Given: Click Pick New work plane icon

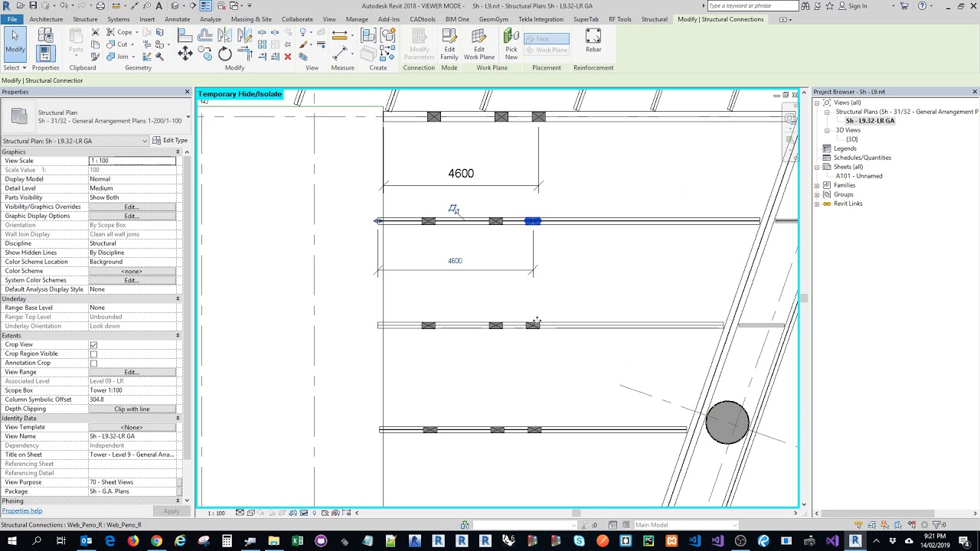Looking at the screenshot, I should tap(511, 44).
